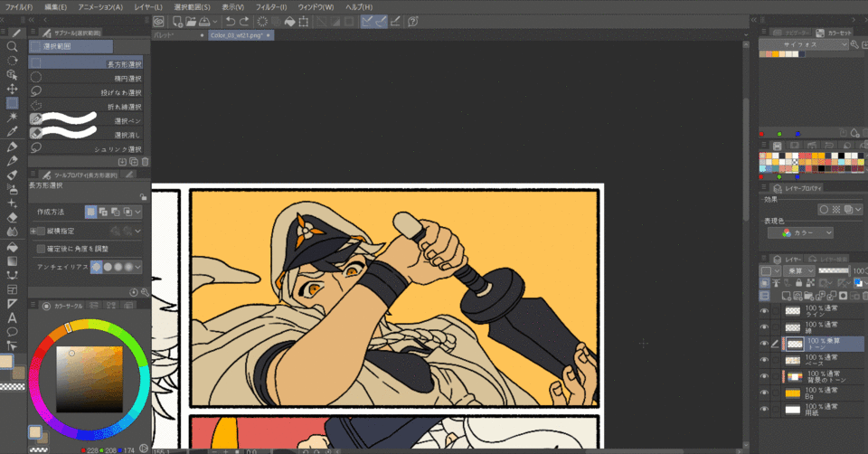
Task: Select the Zoom magnifier tool
Action: 12,46
